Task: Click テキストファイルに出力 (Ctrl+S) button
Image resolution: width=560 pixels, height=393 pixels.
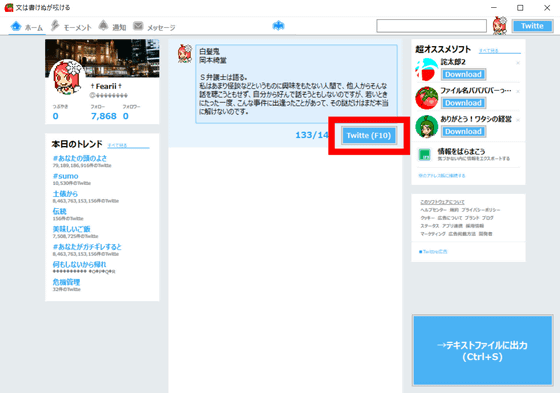Action: tap(482, 350)
